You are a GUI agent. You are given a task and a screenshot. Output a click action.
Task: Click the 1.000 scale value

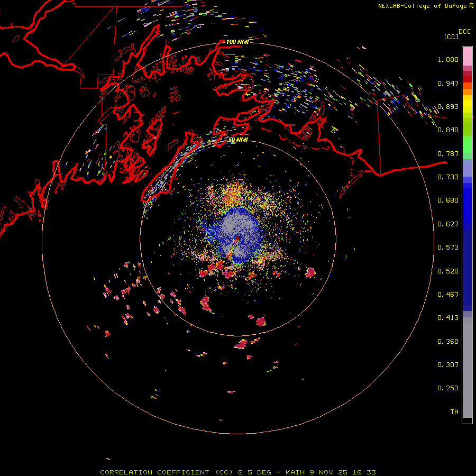448,59
